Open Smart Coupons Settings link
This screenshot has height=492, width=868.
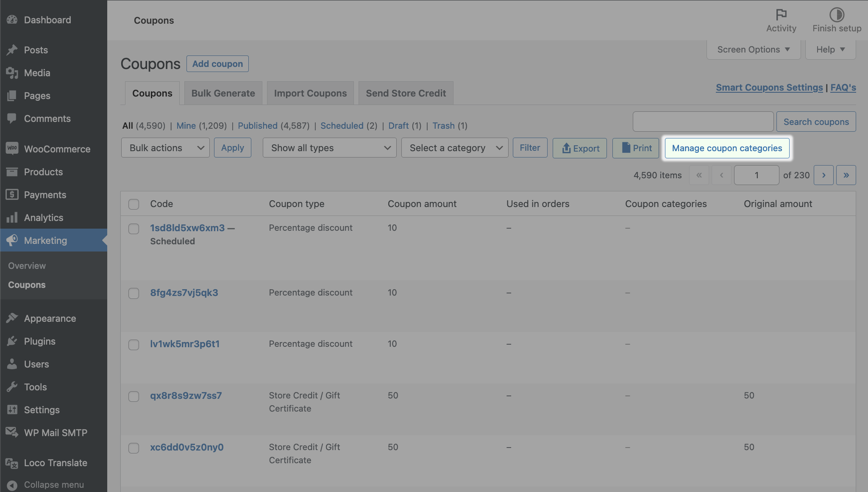[769, 88]
